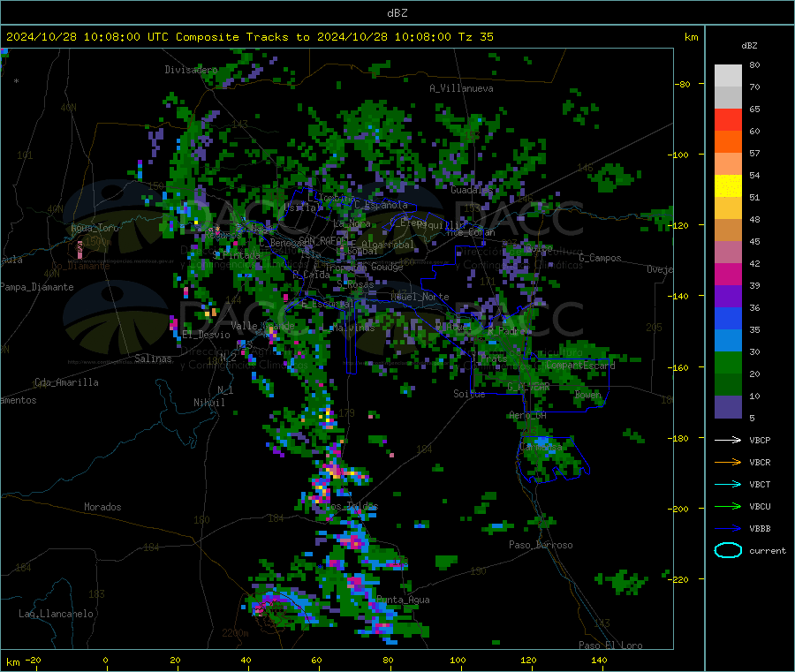Click the Paso_Barroso map label
The image size is (795, 672).
point(541,545)
